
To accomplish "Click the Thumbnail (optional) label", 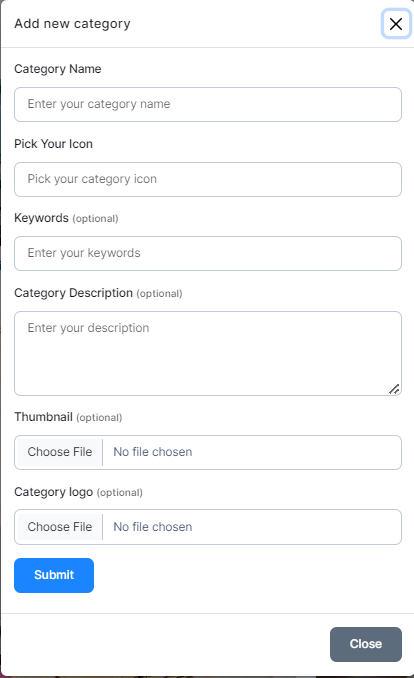I will click(68, 417).
